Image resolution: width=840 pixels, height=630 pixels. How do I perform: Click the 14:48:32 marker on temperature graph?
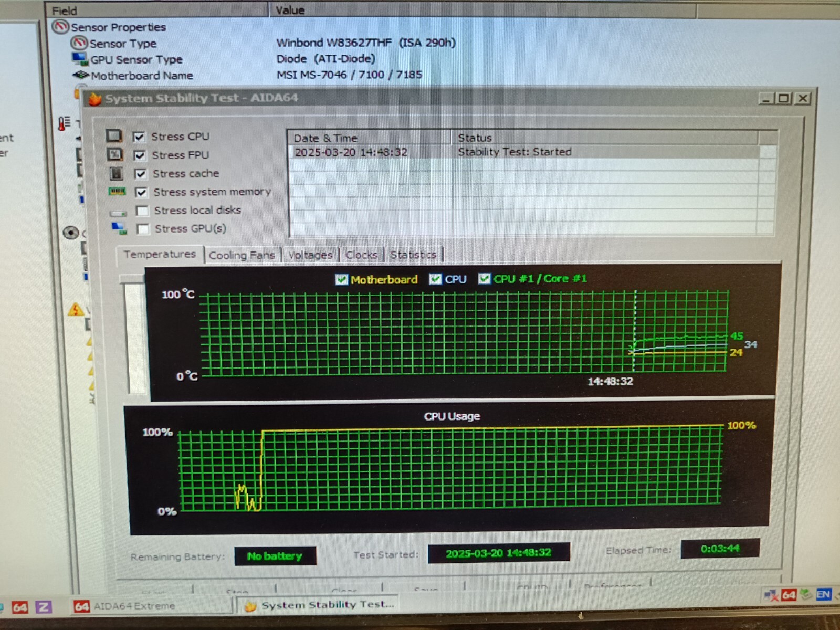[610, 381]
